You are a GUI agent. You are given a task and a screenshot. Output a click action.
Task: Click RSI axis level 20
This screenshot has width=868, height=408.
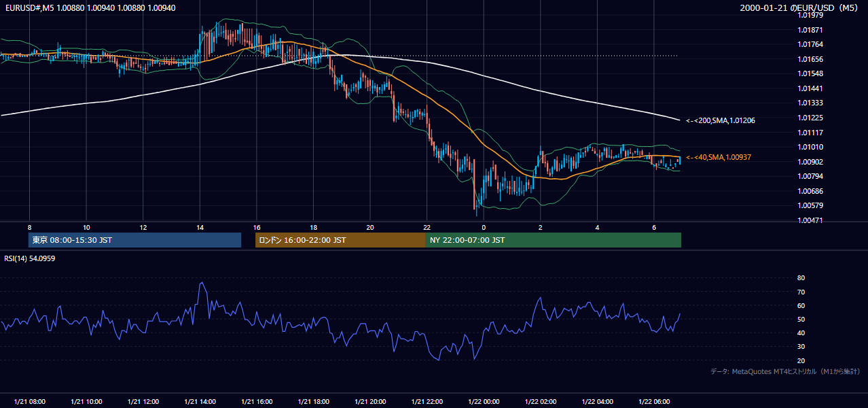coord(801,360)
